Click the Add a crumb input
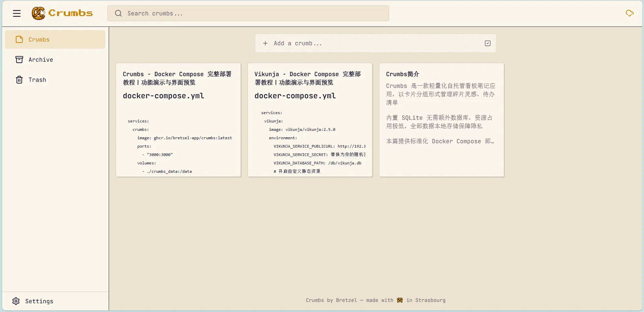The image size is (644, 312). (376, 43)
